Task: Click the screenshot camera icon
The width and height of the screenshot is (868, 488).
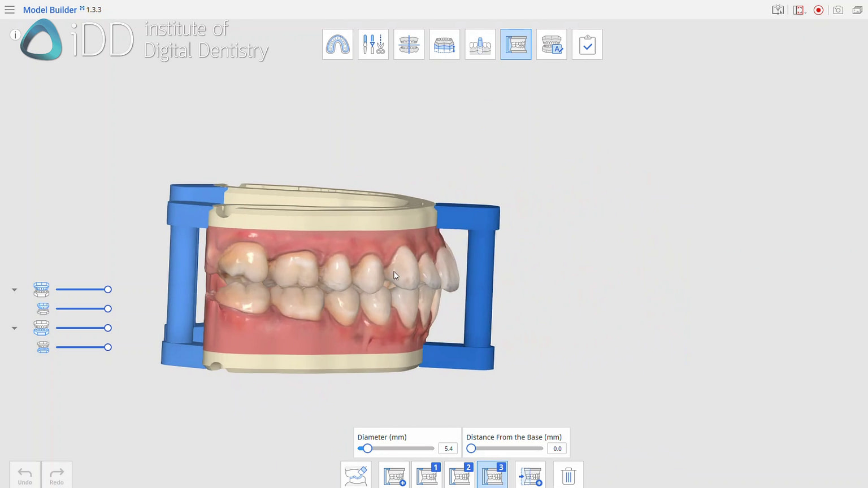Action: [838, 10]
